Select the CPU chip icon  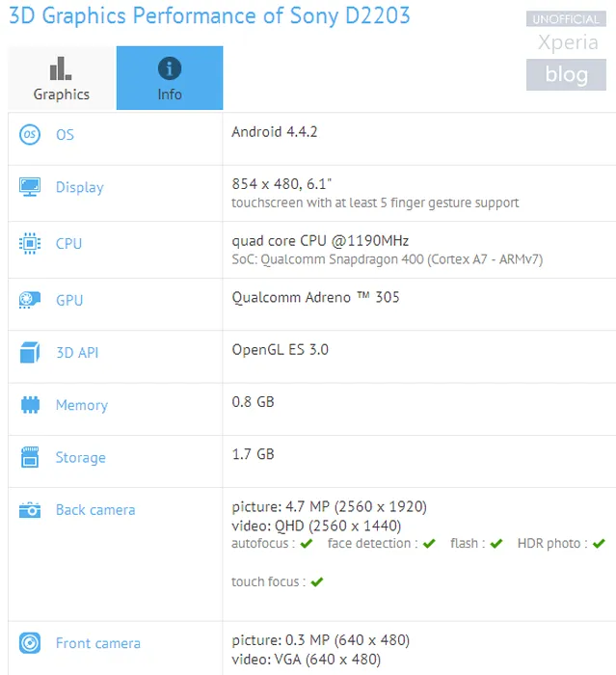30,244
